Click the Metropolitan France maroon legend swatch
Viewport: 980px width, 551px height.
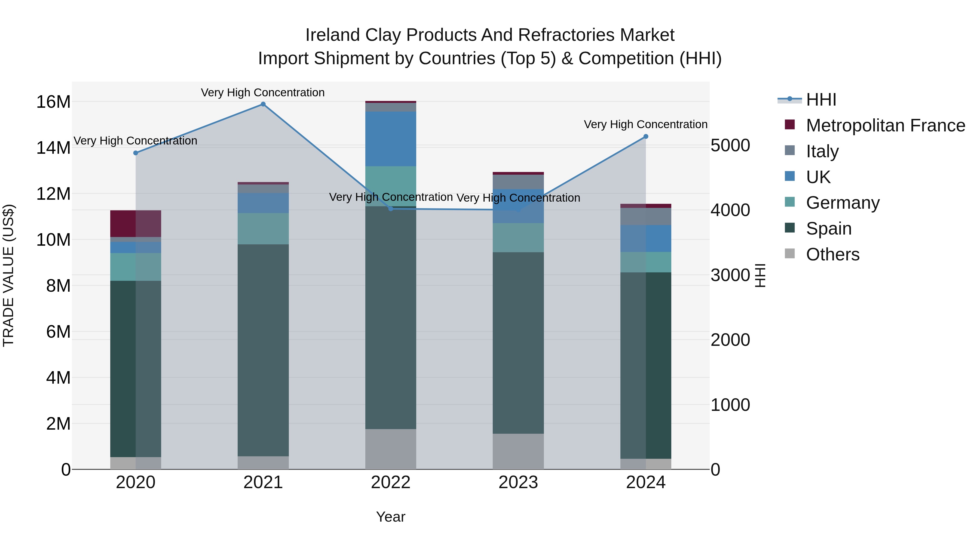tap(790, 124)
